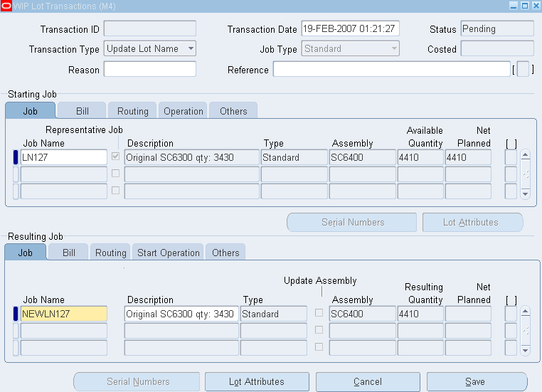Image resolution: width=542 pixels, height=392 pixels.
Task: Select the Starting Job Description field for LN127
Action: click(192, 157)
